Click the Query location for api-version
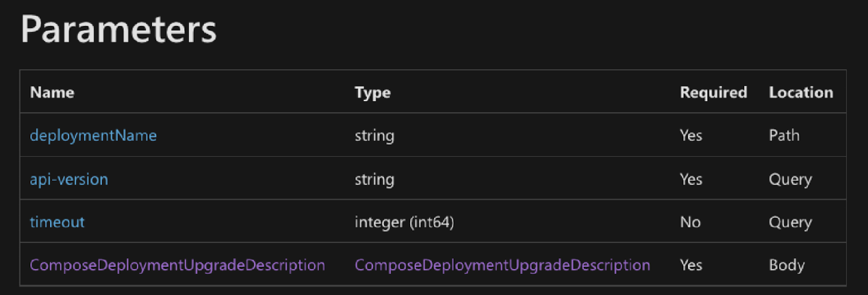 pyautogui.click(x=790, y=179)
